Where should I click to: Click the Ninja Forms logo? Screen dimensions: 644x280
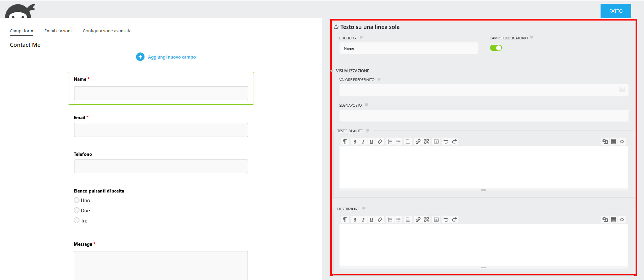pyautogui.click(x=20, y=11)
